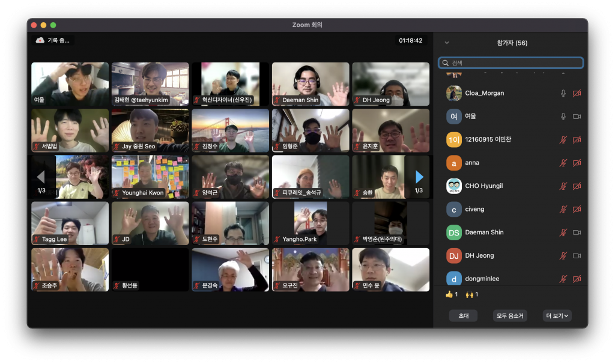
Task: Click the 모두 음소거 mute all button
Action: coord(510,316)
